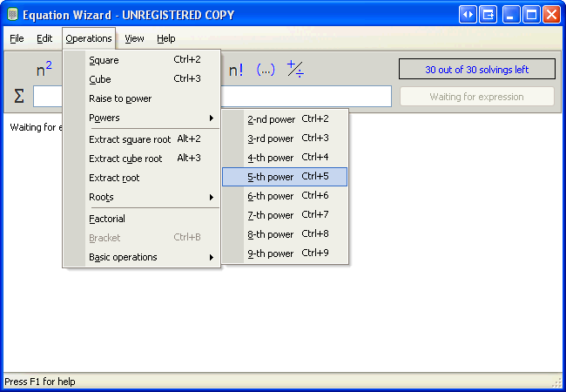Select 6-th power in submenu

tap(285, 196)
